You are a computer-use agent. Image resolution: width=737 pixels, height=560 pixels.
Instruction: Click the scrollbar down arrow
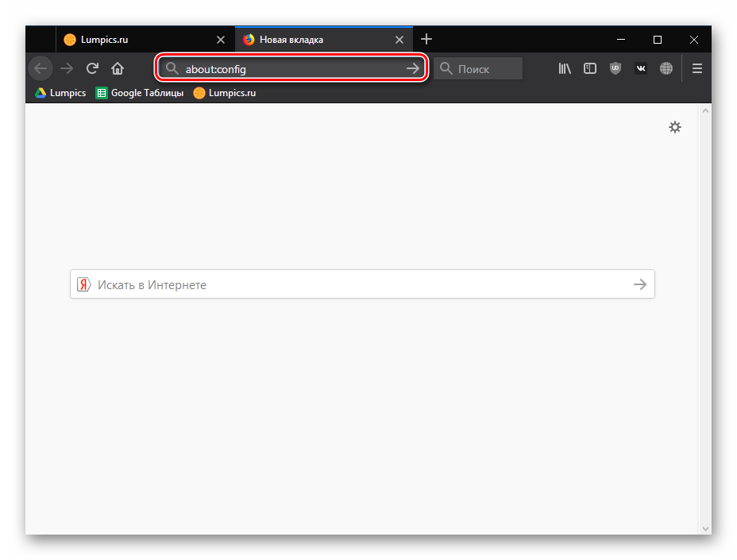pyautogui.click(x=705, y=528)
